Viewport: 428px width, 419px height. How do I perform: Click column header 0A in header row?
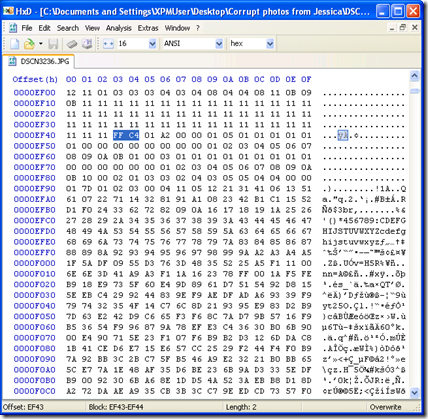[228, 79]
